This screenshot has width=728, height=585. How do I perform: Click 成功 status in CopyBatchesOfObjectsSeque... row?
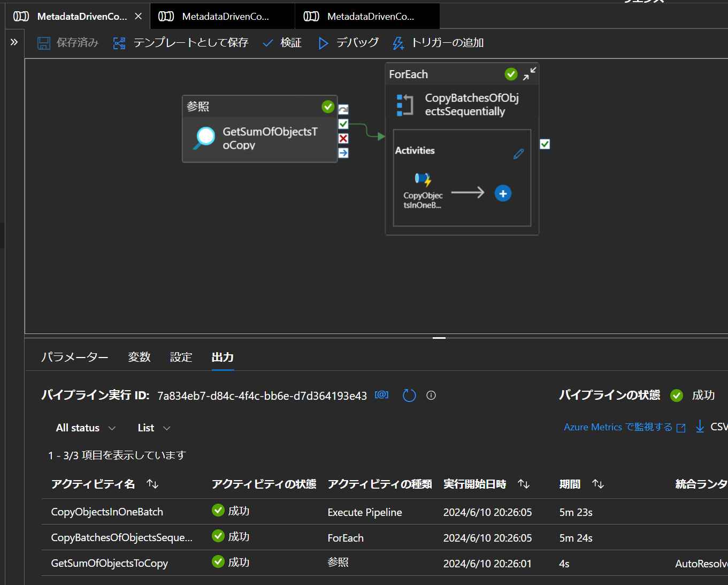231,537
